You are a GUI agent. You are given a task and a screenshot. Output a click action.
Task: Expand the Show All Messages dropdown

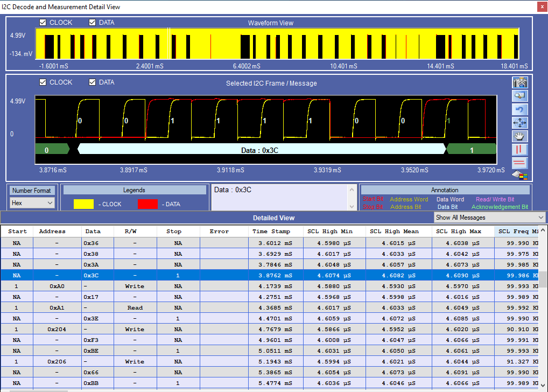tap(489, 218)
